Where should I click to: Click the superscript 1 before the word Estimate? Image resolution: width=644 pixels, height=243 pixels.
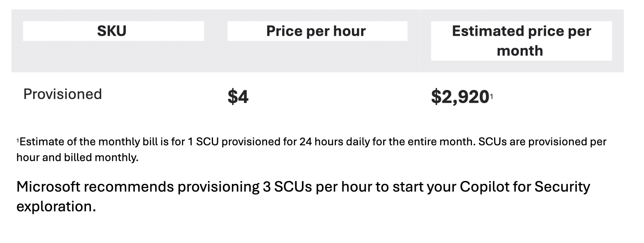18,141
